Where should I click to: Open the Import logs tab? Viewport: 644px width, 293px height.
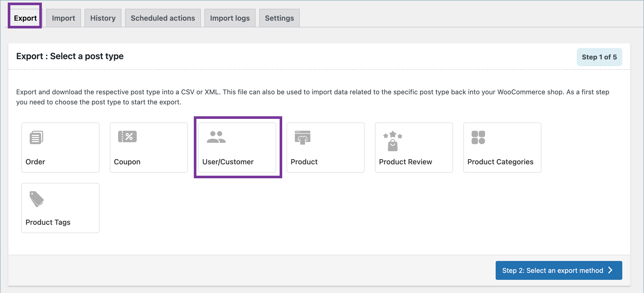click(230, 18)
